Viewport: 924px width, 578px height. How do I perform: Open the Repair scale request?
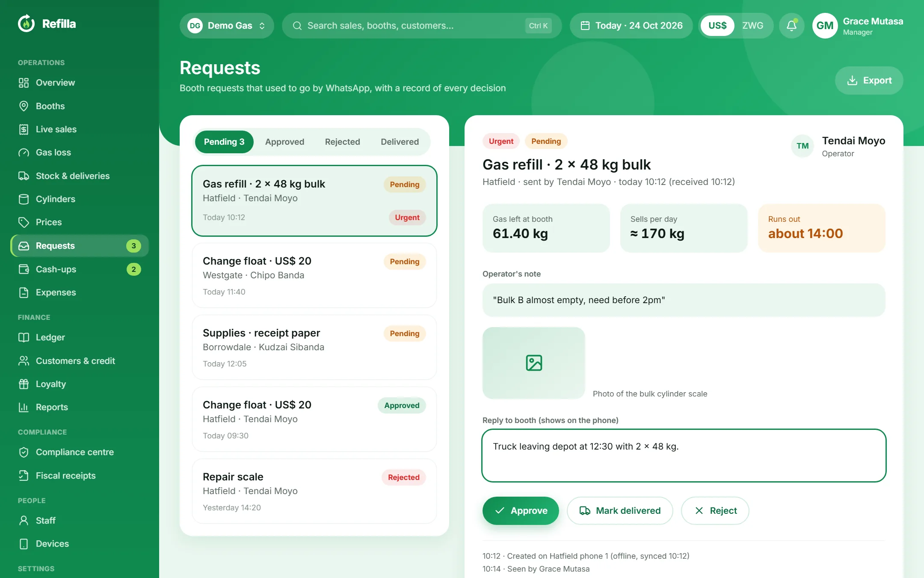[x=314, y=491]
